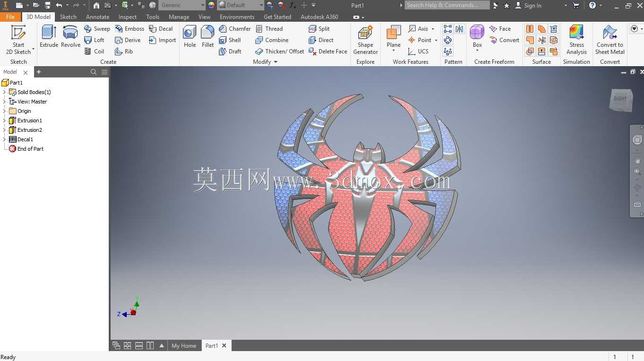Select the Extrude tool
Screen dimensions: 644x361
coord(49,37)
